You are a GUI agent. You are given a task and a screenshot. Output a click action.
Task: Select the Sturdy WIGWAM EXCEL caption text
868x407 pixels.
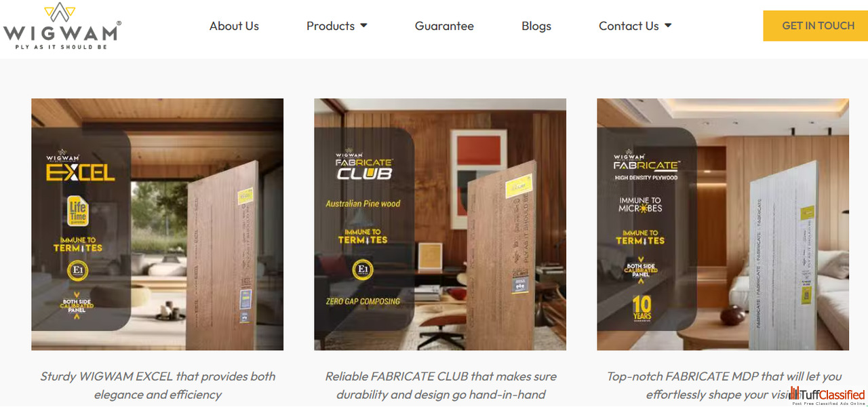157,385
